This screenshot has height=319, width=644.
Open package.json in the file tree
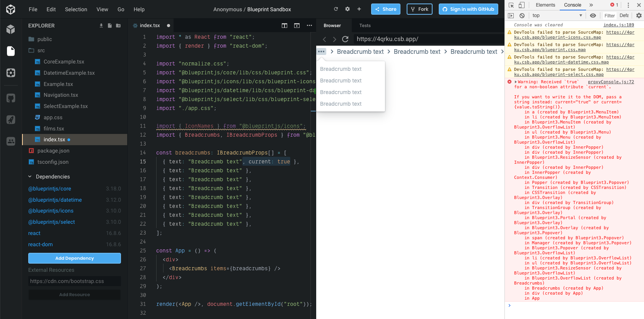53,151
